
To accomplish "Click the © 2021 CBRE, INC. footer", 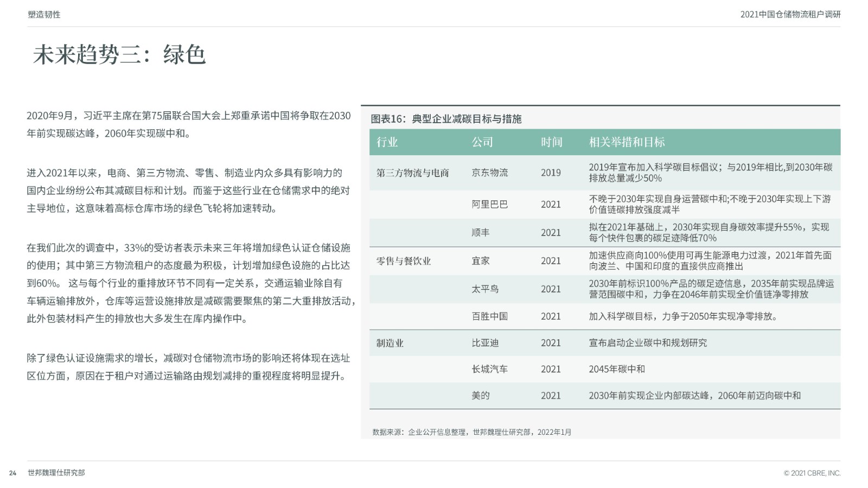I will (812, 473).
